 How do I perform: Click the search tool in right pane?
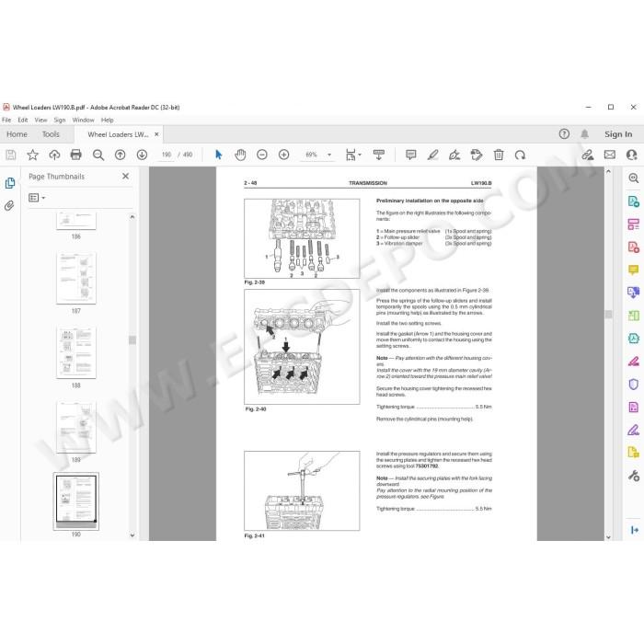(x=633, y=178)
